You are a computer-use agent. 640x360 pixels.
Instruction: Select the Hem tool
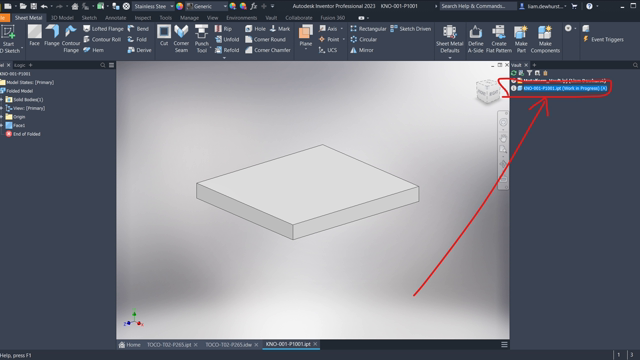(93, 50)
